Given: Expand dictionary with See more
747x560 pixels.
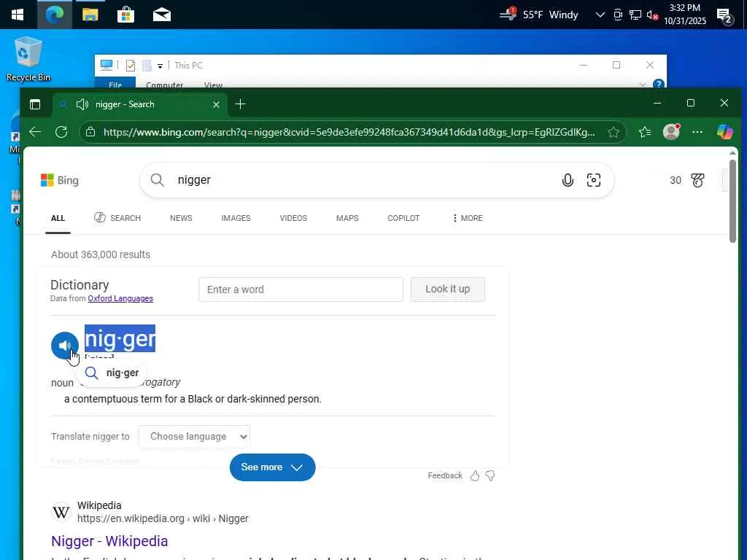Looking at the screenshot, I should (x=273, y=467).
